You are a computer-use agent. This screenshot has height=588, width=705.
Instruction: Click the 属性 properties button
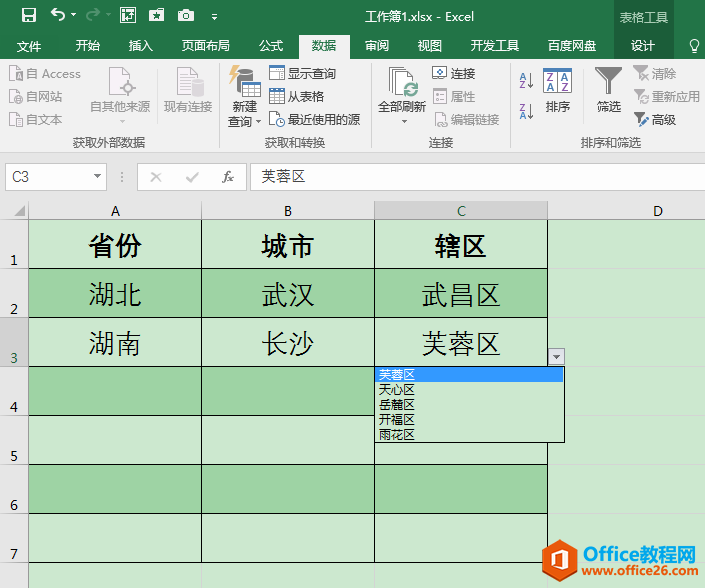click(x=454, y=97)
